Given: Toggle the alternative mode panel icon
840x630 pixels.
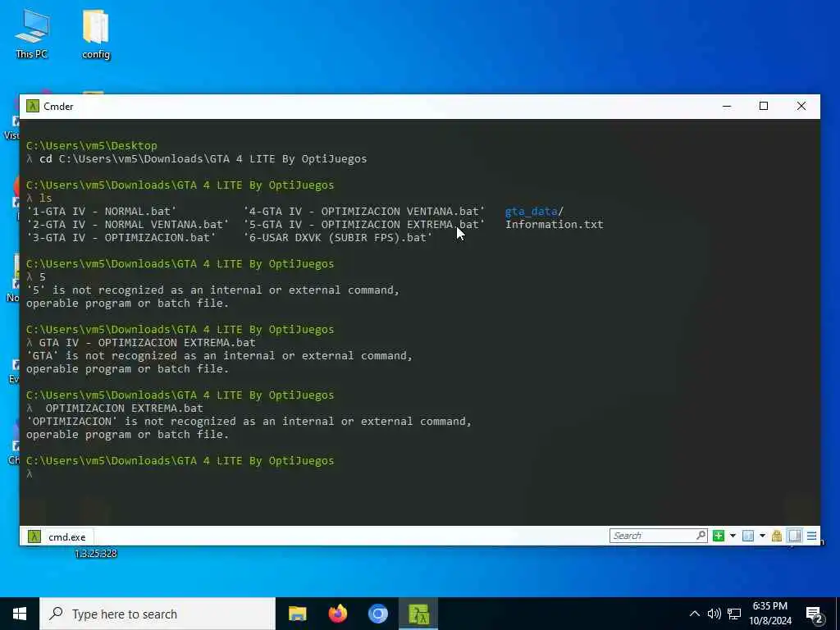Looking at the screenshot, I should click(795, 536).
